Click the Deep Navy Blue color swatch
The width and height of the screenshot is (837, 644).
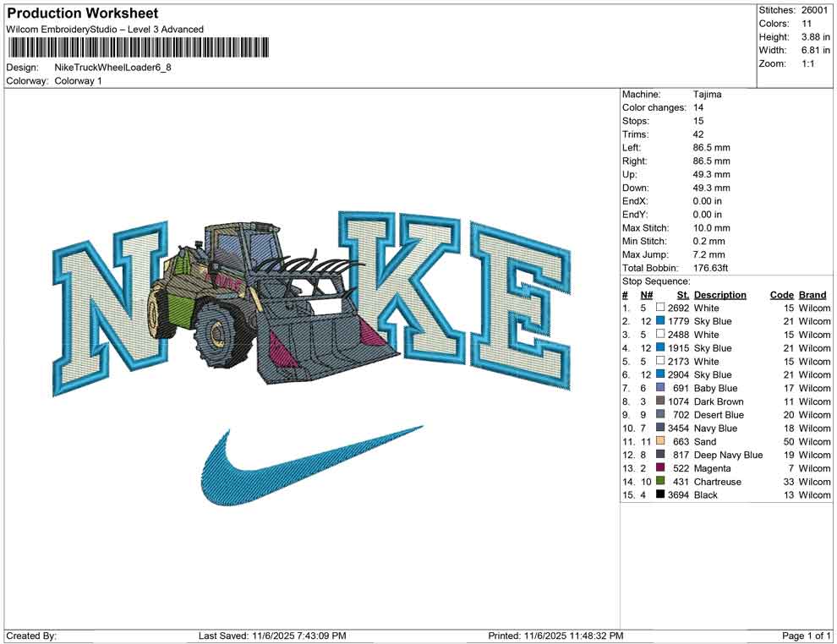(x=659, y=455)
